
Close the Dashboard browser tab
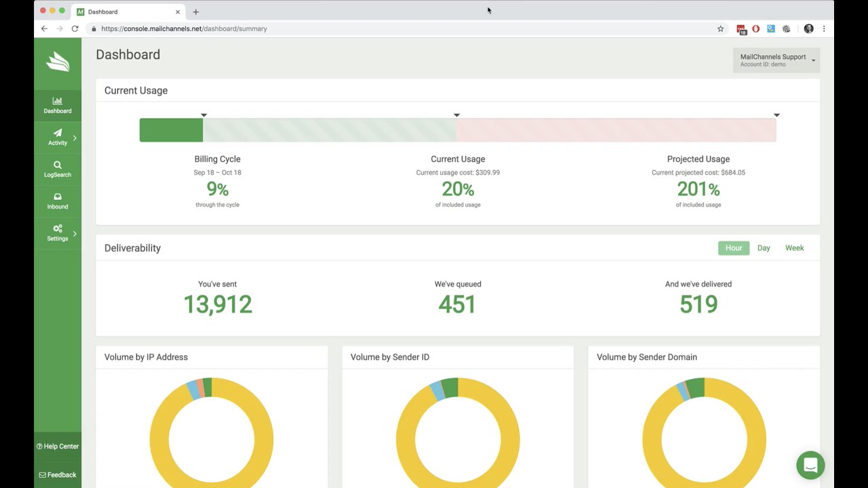click(x=178, y=12)
